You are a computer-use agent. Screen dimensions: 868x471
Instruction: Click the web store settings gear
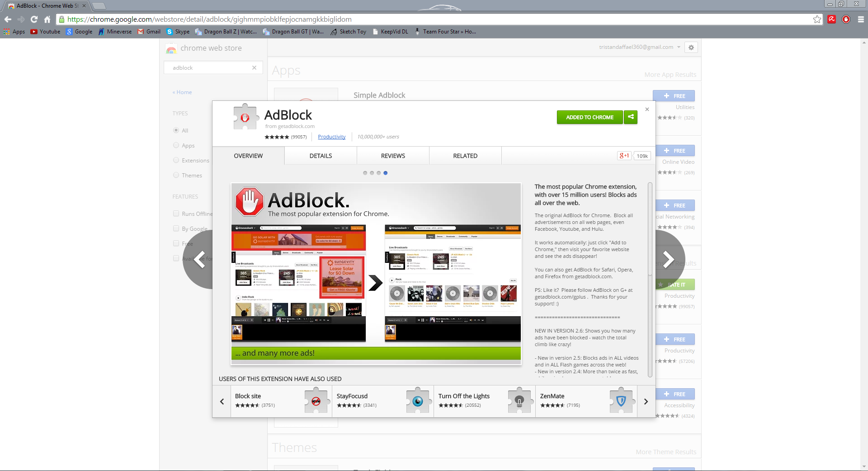[691, 47]
